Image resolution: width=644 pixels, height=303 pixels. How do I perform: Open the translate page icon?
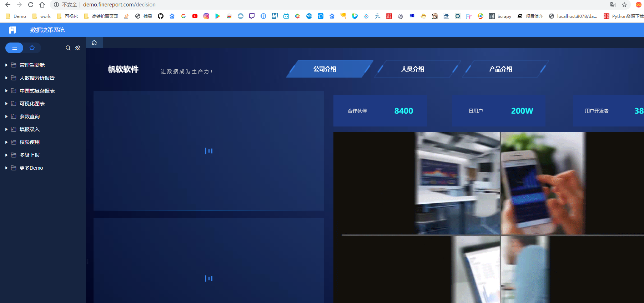click(613, 5)
